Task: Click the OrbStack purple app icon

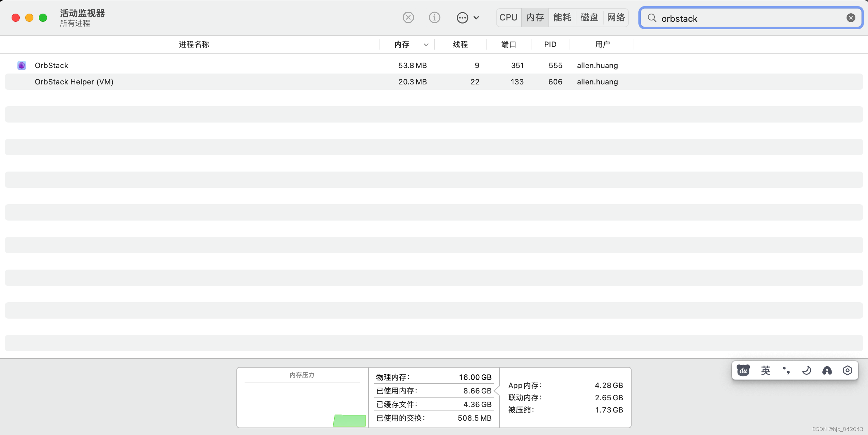Action: point(22,65)
